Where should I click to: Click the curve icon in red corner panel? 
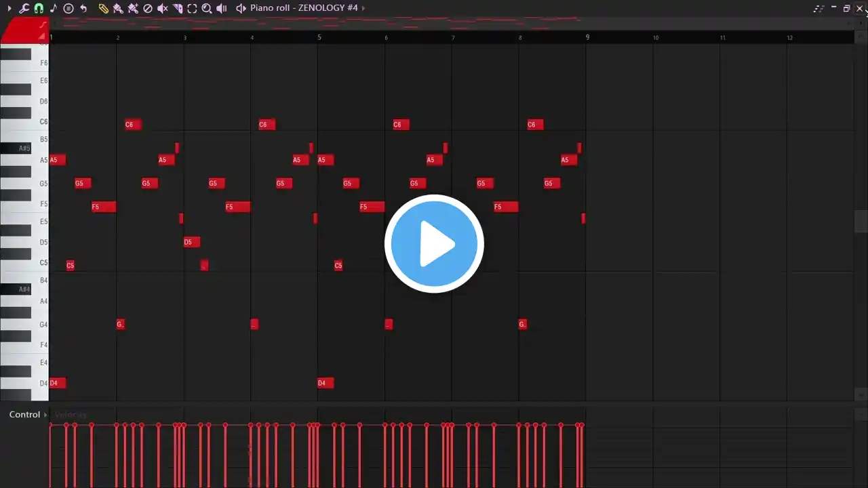click(43, 25)
